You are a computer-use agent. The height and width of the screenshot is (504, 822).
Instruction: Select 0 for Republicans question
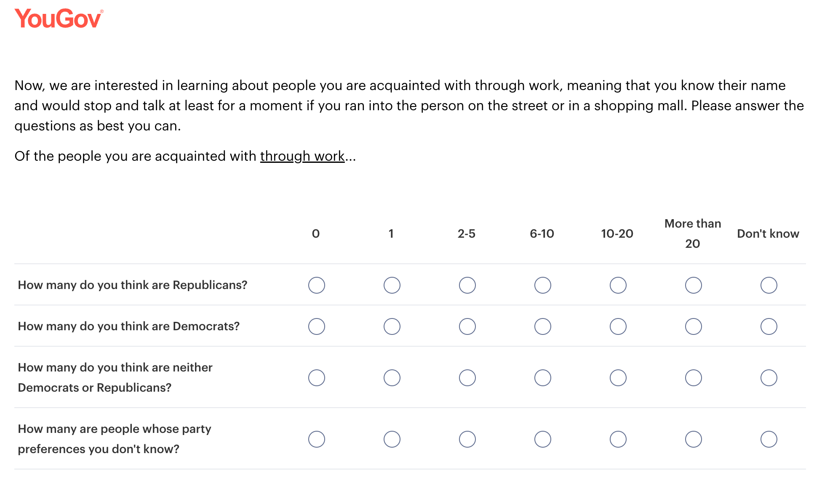(316, 285)
